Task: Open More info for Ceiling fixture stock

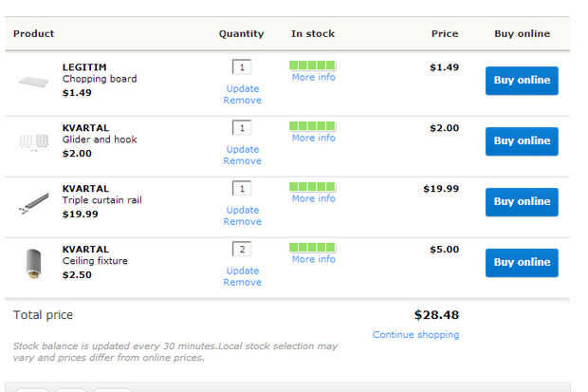Action: 313,259
